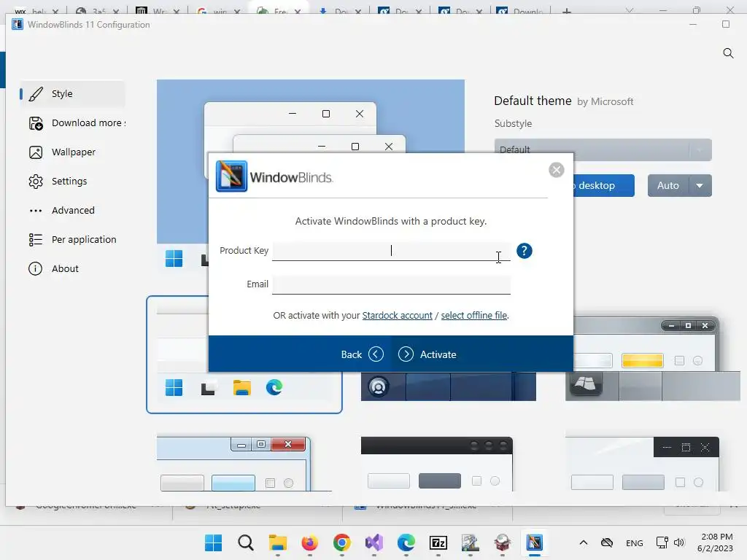Open Settings in the sidebar
The width and height of the screenshot is (747, 560).
72,181
